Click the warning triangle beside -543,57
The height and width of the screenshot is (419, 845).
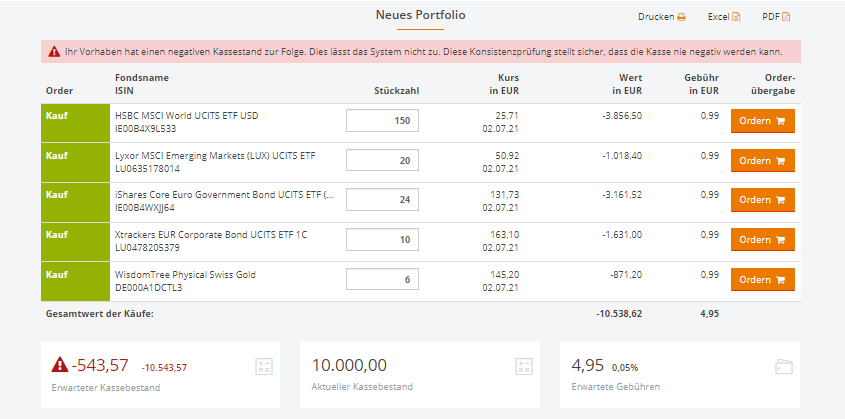click(59, 366)
